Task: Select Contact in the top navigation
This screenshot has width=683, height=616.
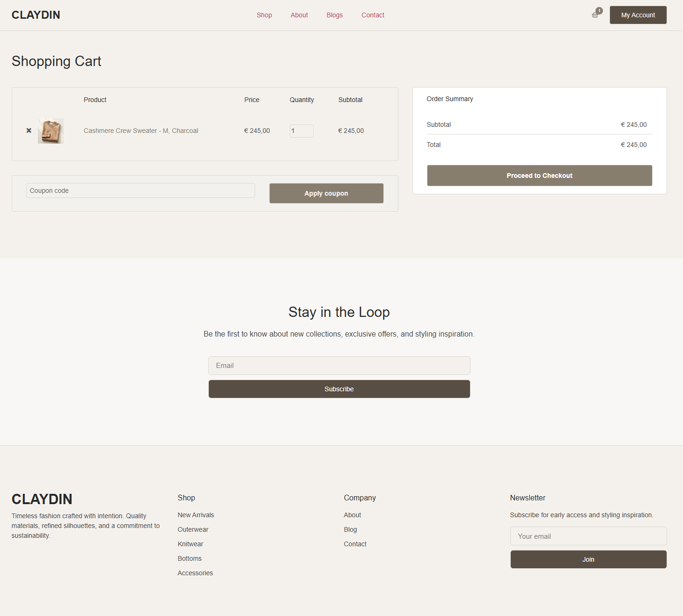Action: pyautogui.click(x=373, y=15)
